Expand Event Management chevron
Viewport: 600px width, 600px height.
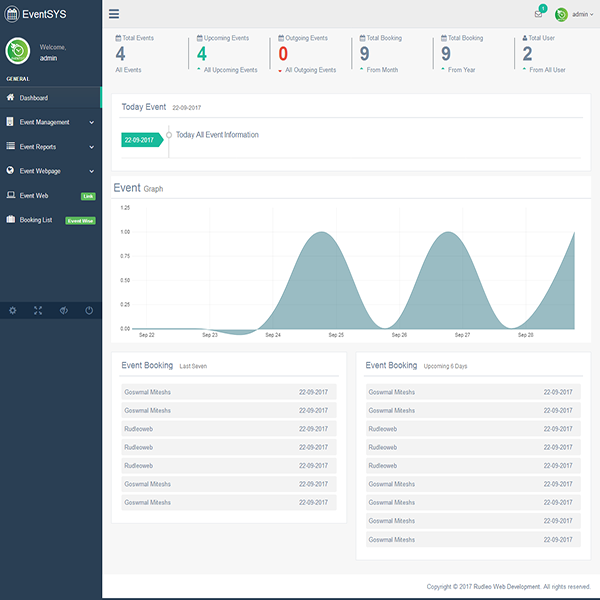(91, 122)
